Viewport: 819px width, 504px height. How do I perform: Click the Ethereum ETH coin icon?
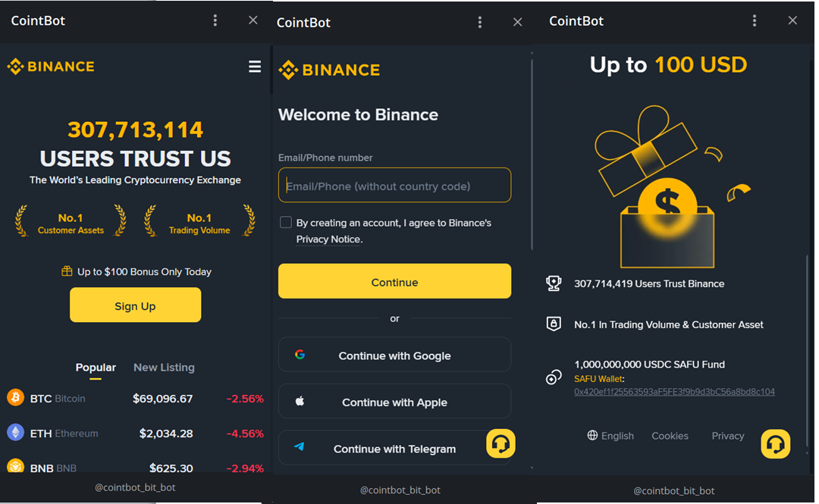coord(16,433)
